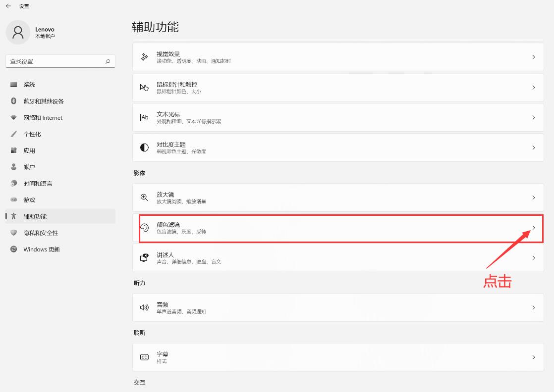Image resolution: width=554 pixels, height=392 pixels.
Task: Open 系统 in the sidebar
Action: click(29, 85)
